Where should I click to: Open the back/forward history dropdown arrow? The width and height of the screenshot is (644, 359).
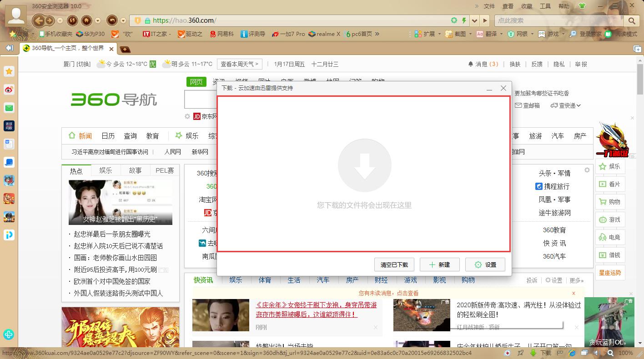click(60, 20)
